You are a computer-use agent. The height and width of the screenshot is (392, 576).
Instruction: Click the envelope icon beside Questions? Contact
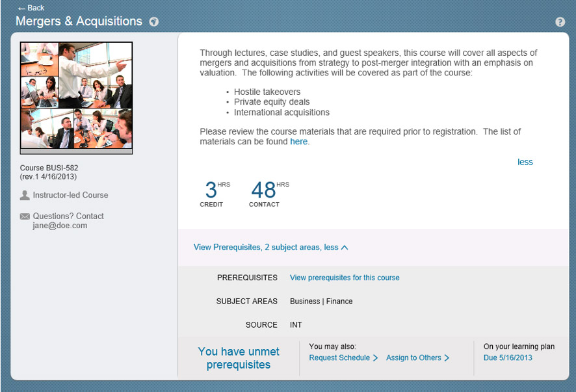click(25, 216)
